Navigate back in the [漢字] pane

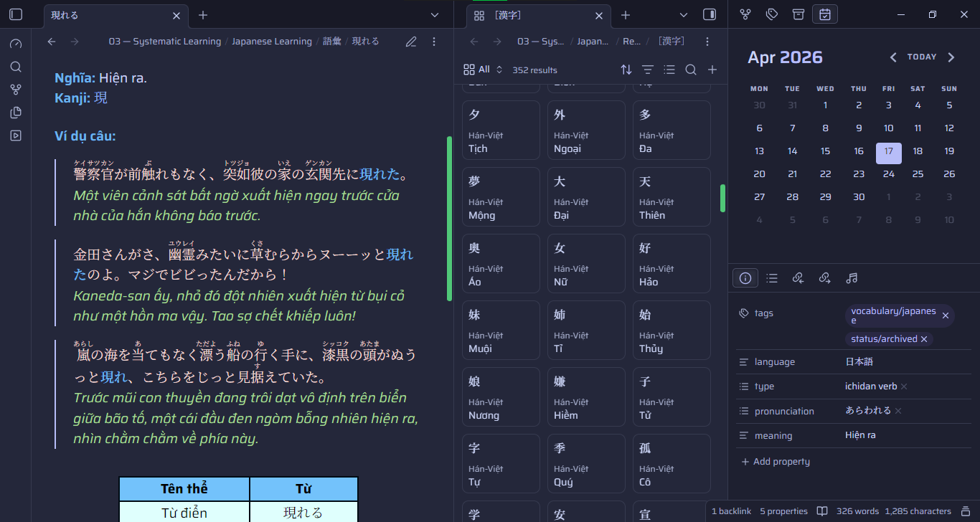point(474,42)
